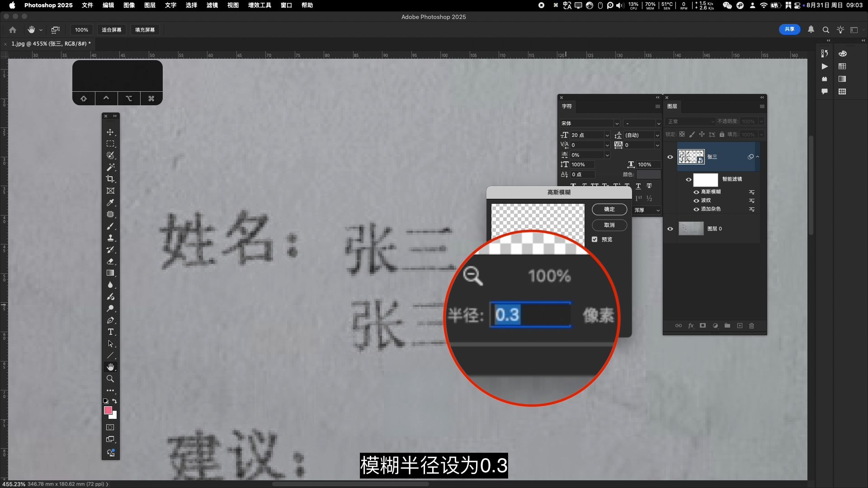Select the Crop tool
The width and height of the screenshot is (868, 488).
coord(110,179)
